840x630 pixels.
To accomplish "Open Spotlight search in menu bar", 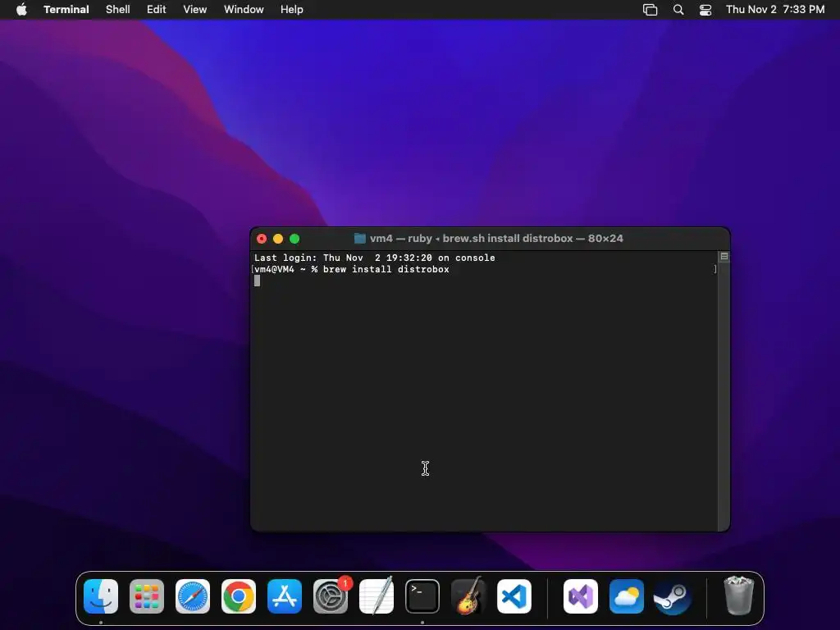I will pos(678,10).
